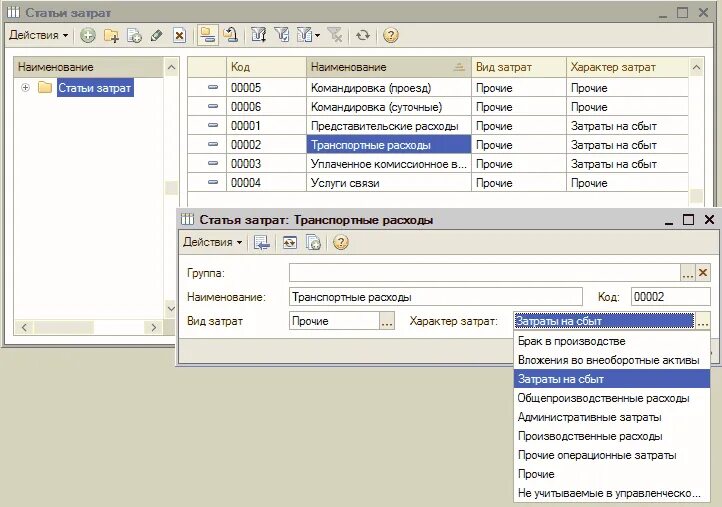Click tree panel scroll down arrow
The width and height of the screenshot is (722, 507).
(x=171, y=308)
